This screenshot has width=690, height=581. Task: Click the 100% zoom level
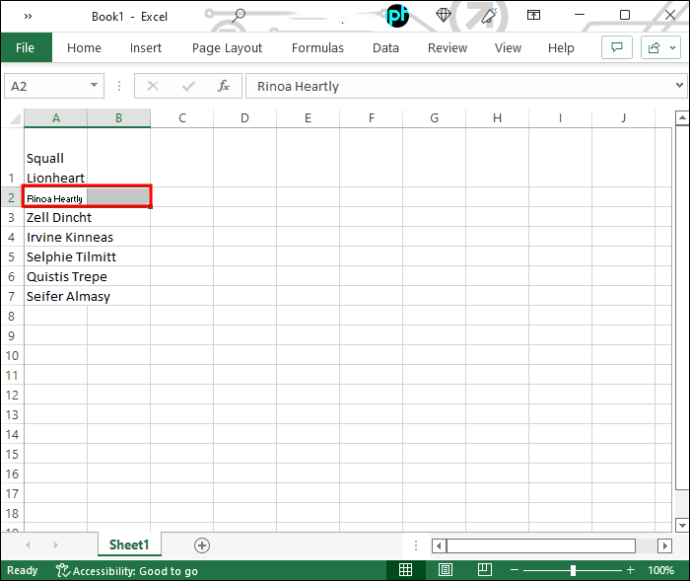click(x=661, y=570)
